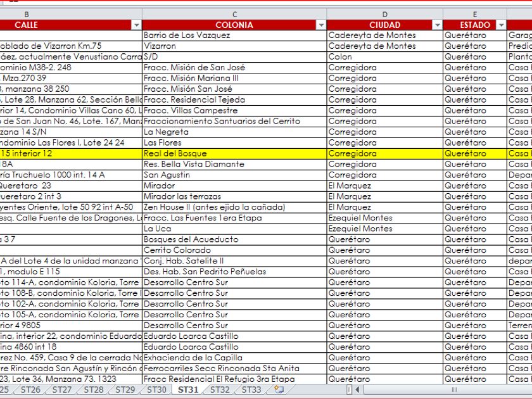Open the CALLE column filter dropdown

coord(136,25)
